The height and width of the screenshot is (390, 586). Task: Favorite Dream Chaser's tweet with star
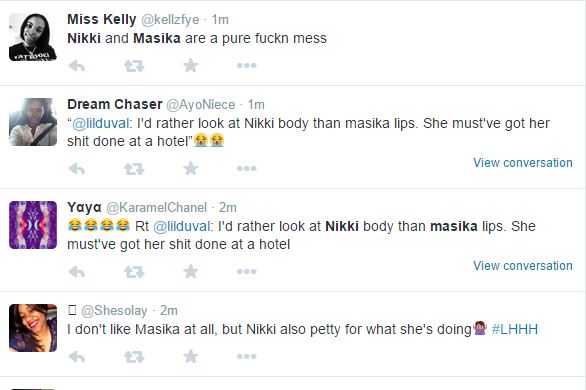(191, 168)
